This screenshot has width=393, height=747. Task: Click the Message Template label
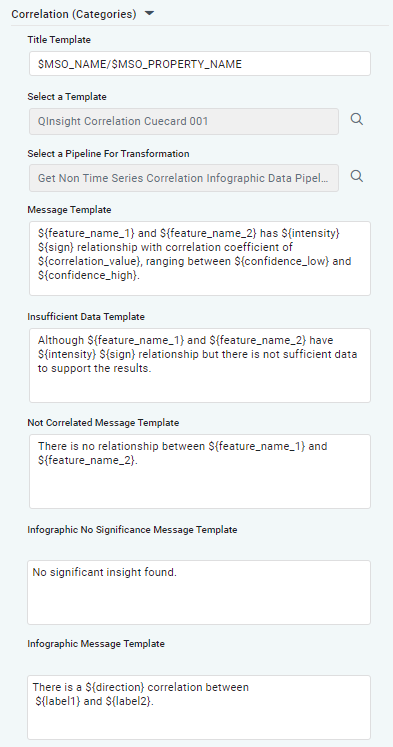point(69,210)
